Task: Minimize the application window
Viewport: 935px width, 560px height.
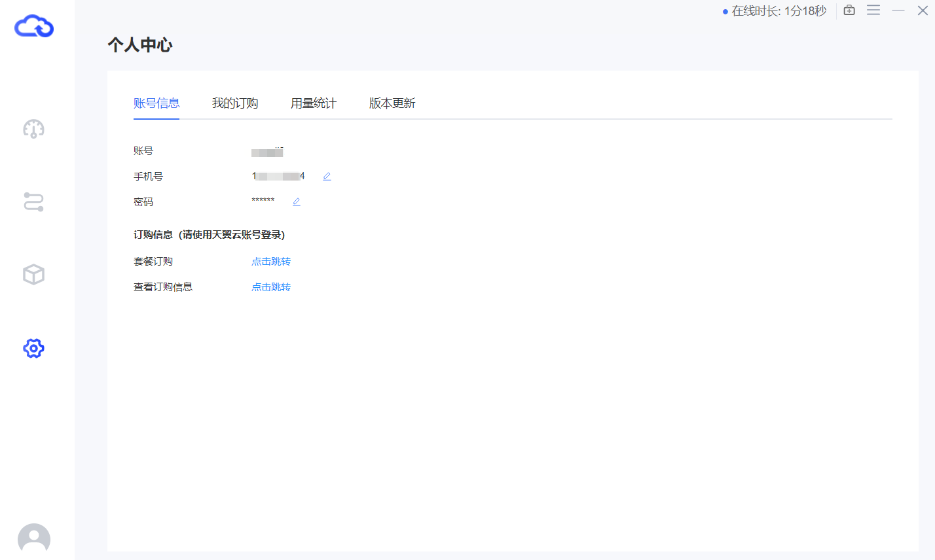Action: point(898,10)
